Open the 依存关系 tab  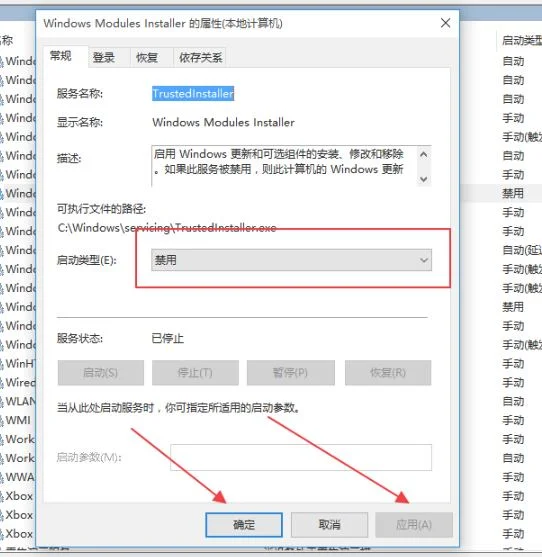[200, 57]
